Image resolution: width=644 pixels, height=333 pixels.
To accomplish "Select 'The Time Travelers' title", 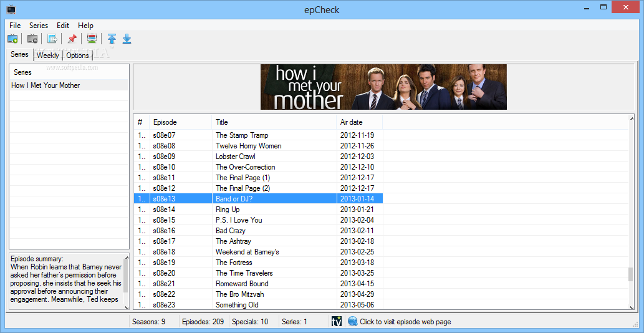I will point(244,273).
